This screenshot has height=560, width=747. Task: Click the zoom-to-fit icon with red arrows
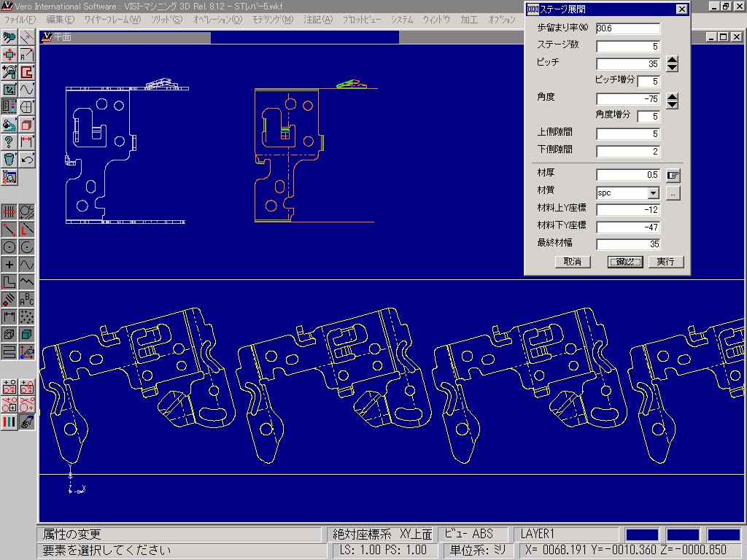click(9, 54)
